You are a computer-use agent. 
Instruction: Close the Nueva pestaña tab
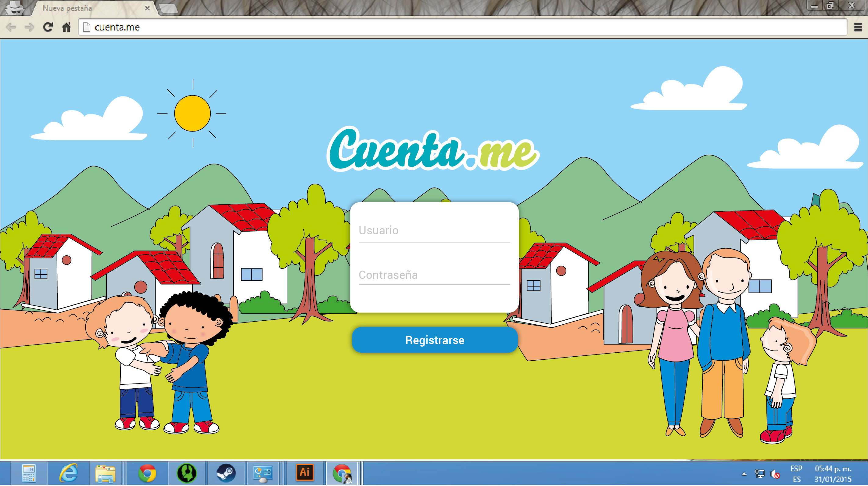pyautogui.click(x=147, y=8)
